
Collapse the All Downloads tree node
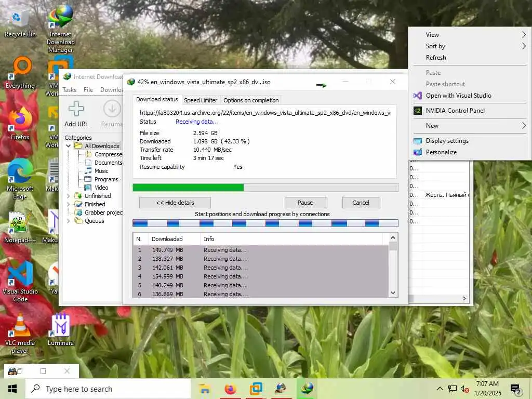pyautogui.click(x=69, y=146)
